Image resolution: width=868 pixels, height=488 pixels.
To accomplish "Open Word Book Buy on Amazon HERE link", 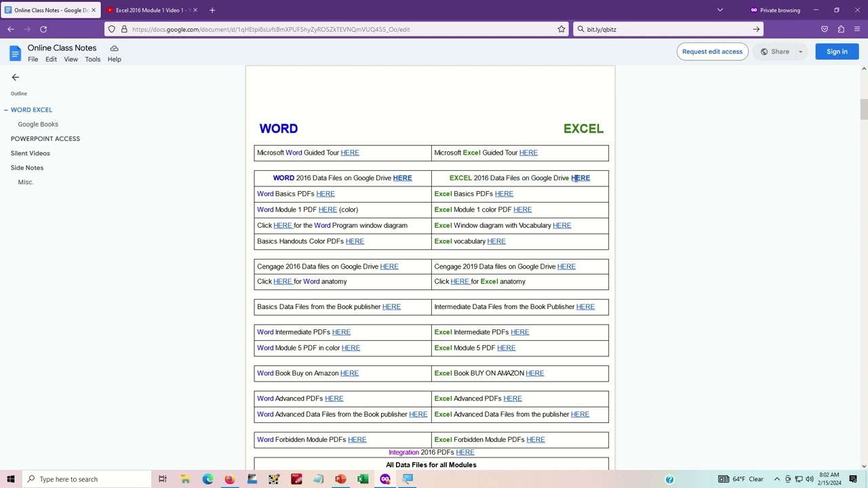I will 349,373.
